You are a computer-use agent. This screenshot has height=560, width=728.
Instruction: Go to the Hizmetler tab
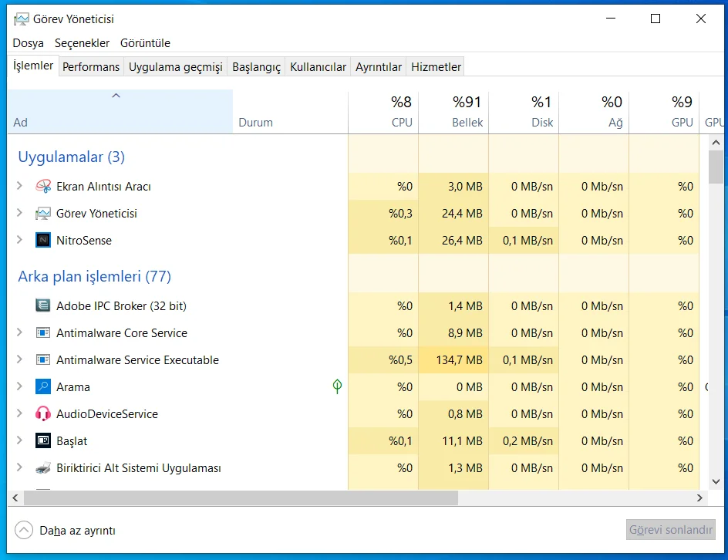(436, 67)
